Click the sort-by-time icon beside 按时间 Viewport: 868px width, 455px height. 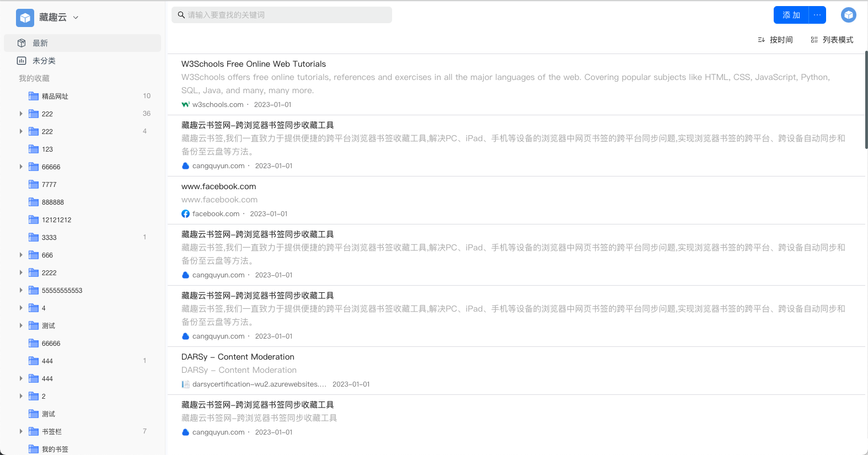click(761, 40)
